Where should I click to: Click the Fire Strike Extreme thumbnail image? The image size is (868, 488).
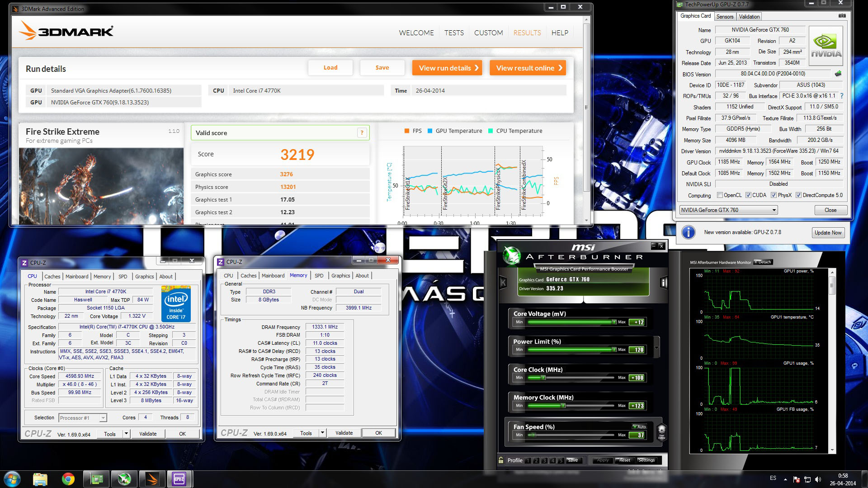(x=101, y=186)
